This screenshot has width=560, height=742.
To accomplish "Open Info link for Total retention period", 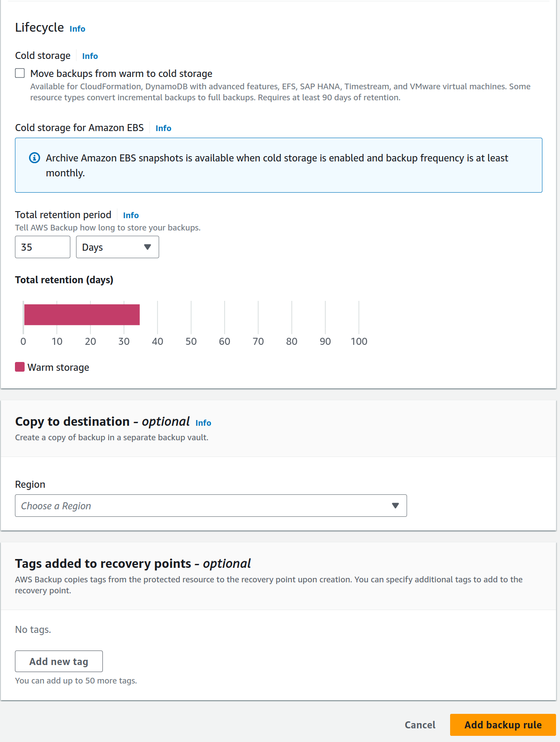I will [x=131, y=216].
